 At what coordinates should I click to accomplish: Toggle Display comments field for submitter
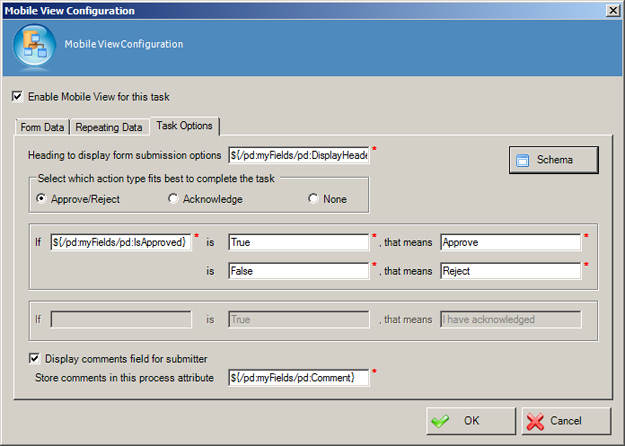click(35, 358)
